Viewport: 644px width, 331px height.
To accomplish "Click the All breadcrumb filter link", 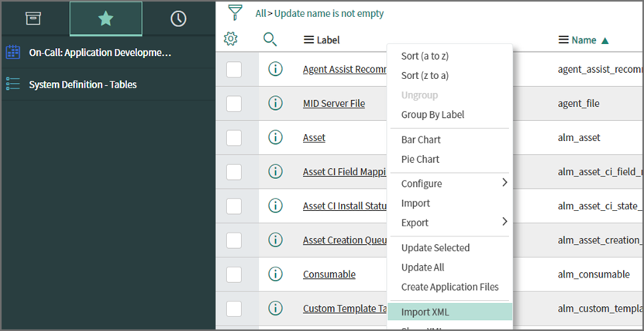I will (260, 13).
